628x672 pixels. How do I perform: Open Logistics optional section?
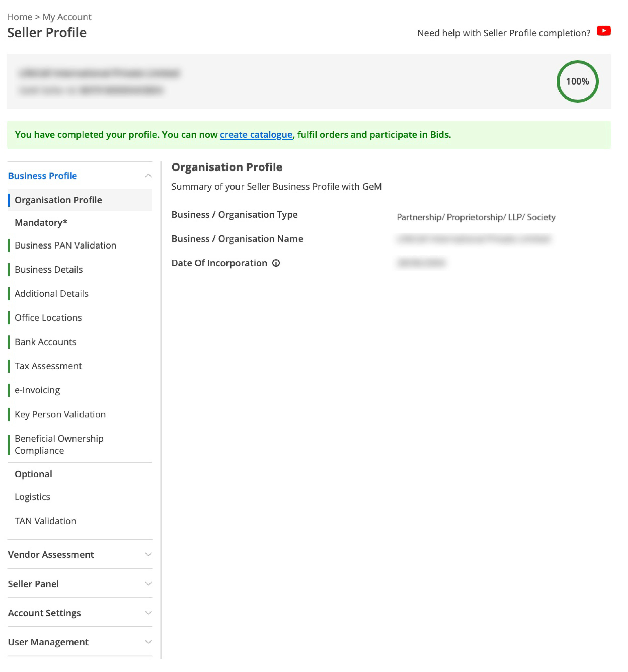coord(32,497)
